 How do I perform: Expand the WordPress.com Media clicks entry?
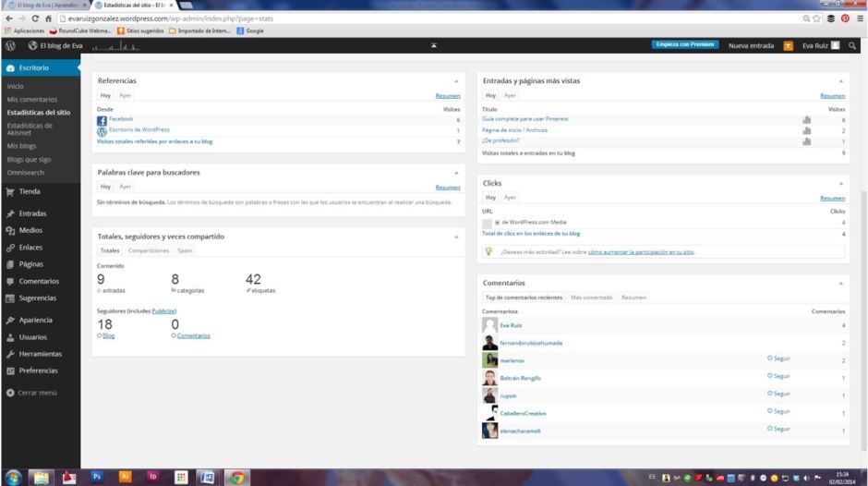coord(497,223)
